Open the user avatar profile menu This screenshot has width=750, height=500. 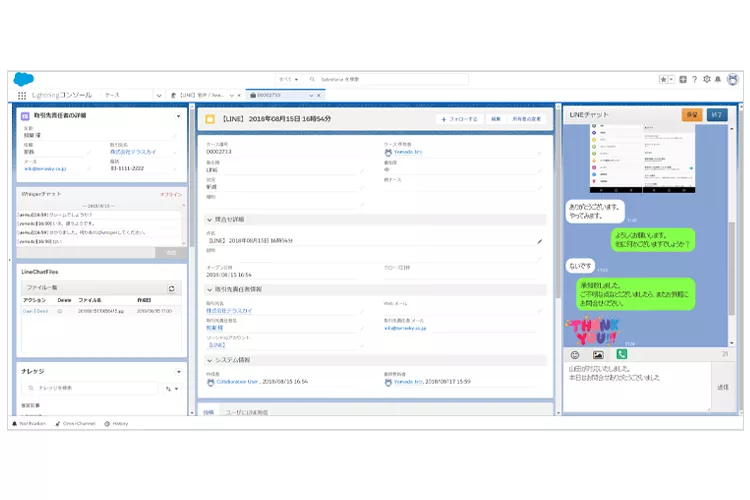point(731,79)
